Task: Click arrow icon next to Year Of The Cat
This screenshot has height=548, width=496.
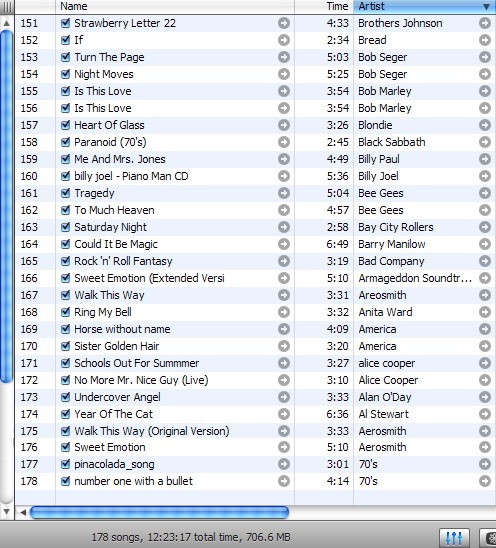Action: click(284, 414)
